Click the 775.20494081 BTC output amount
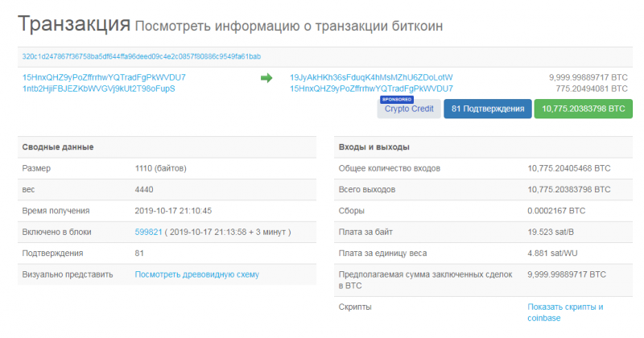Screen dimensions: 644x338 tap(591, 89)
